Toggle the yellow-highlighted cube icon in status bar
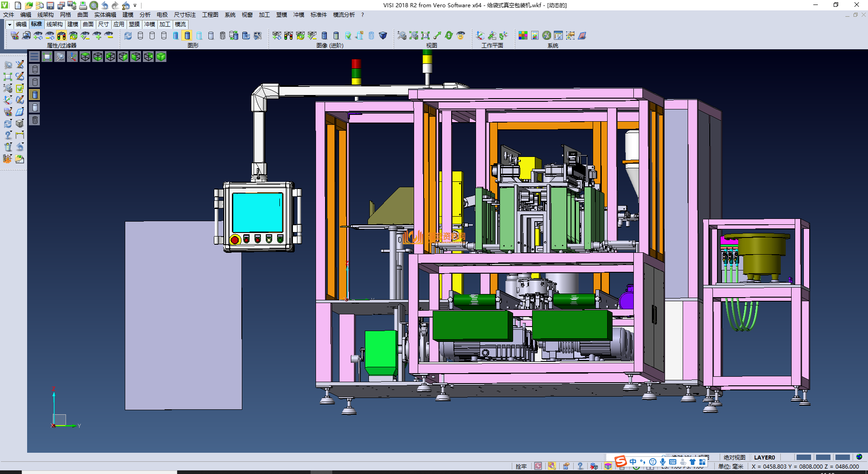The width and height of the screenshot is (868, 474). click(x=608, y=466)
